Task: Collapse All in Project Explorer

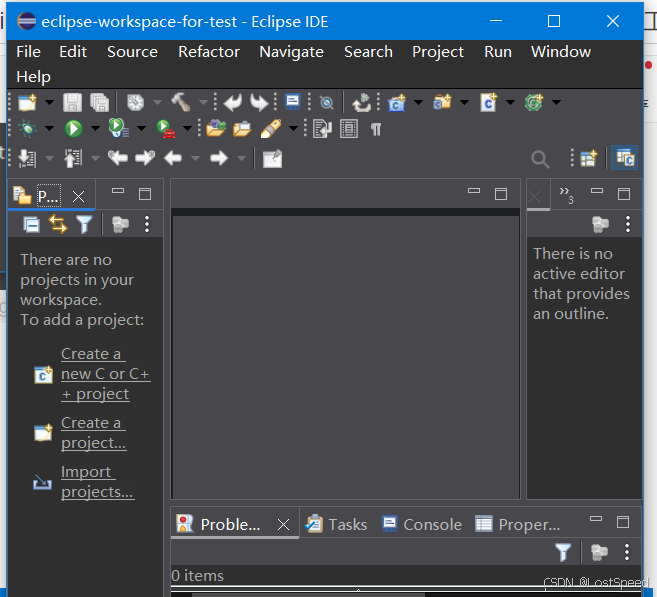Action: click(x=31, y=225)
